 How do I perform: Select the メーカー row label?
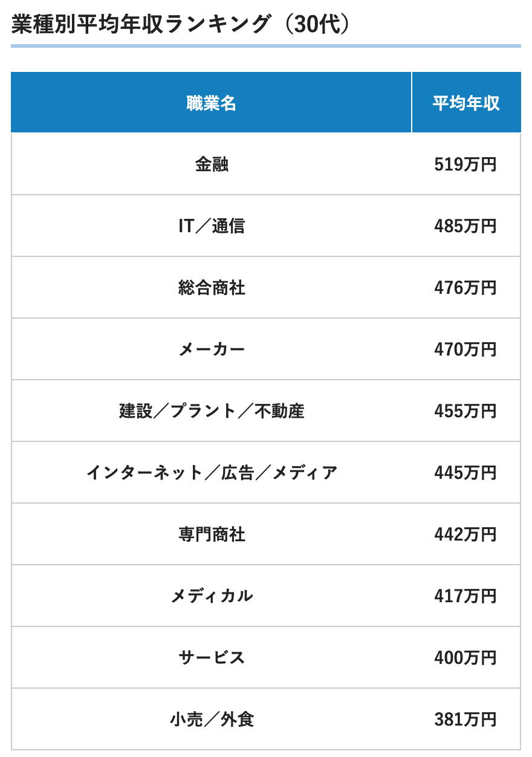pyautogui.click(x=211, y=349)
